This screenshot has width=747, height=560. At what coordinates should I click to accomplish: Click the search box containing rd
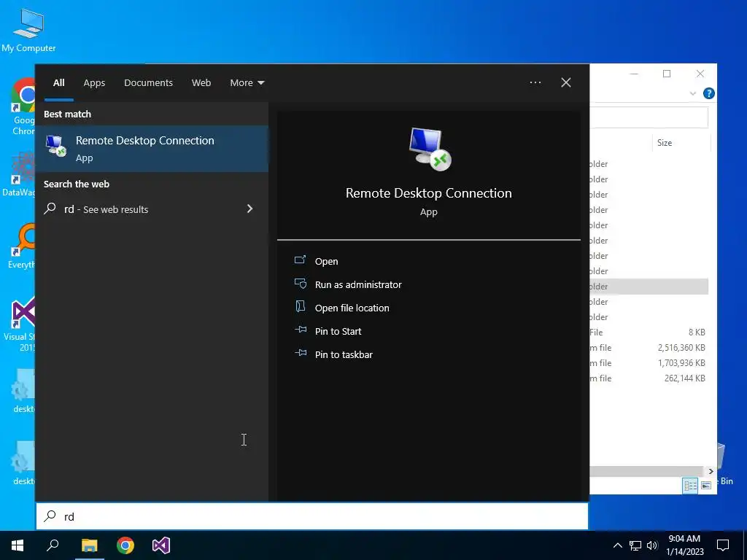[x=312, y=516]
